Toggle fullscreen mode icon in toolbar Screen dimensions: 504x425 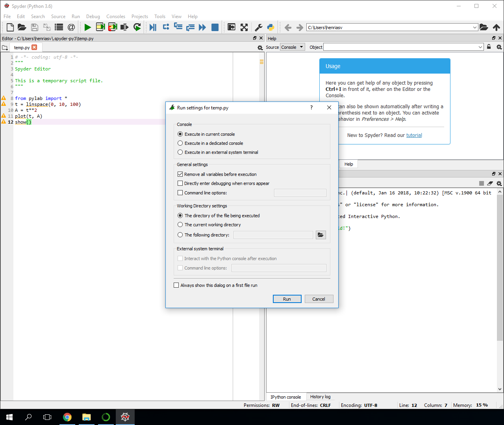(x=244, y=27)
